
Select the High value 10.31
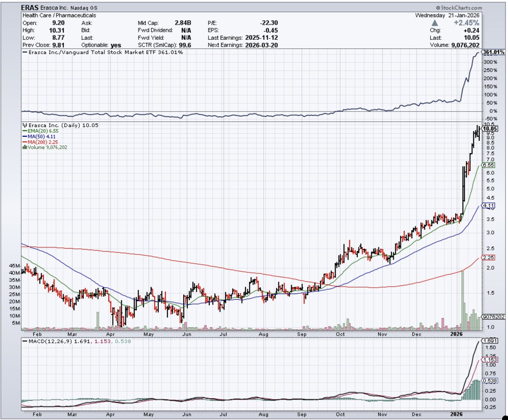(x=57, y=30)
